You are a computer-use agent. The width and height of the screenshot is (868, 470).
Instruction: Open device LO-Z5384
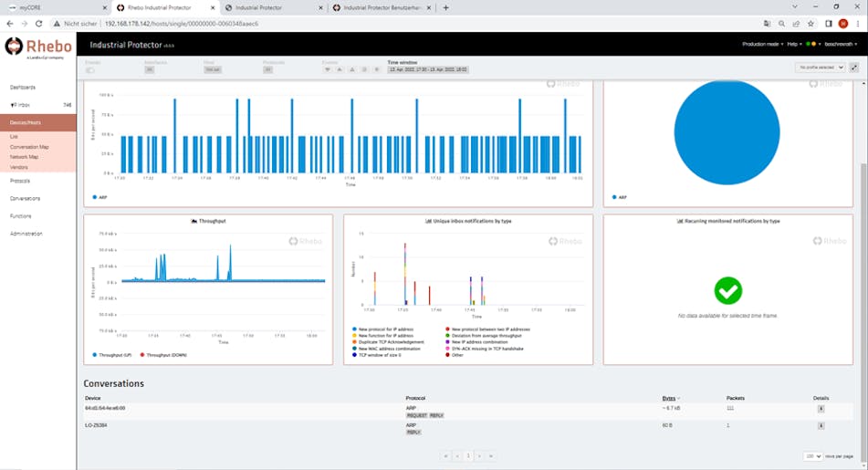coord(96,425)
